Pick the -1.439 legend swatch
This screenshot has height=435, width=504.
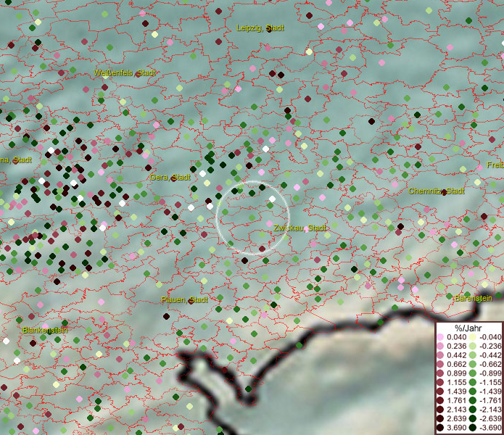coord(473,391)
